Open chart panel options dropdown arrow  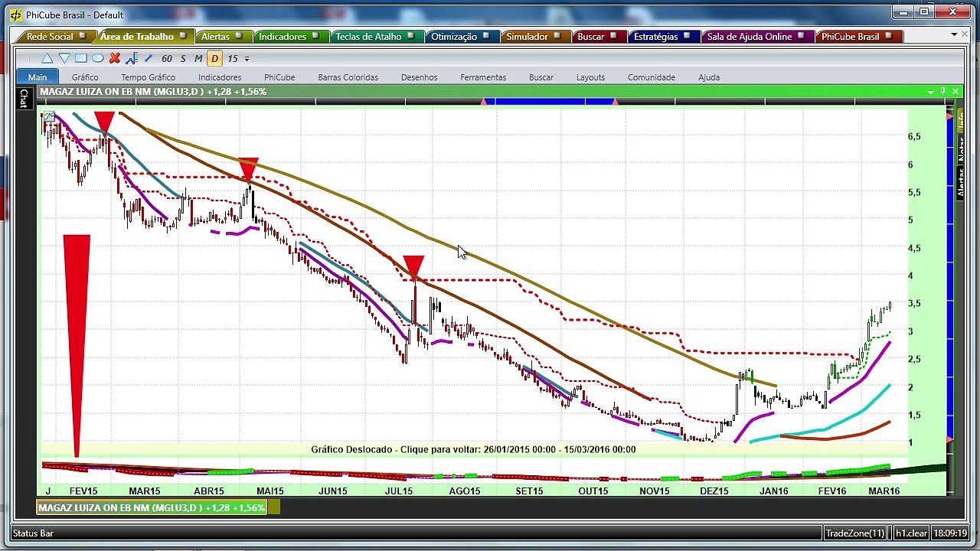pyautogui.click(x=930, y=92)
